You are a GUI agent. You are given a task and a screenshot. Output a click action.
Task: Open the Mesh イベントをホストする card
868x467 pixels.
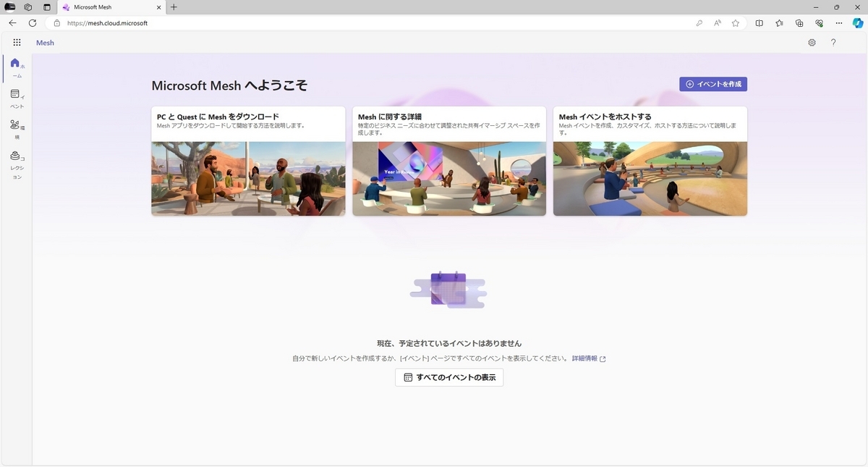[650, 161]
